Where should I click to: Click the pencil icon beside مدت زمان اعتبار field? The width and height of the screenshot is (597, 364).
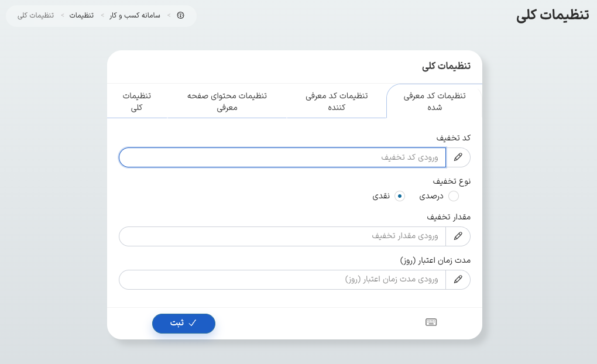coord(458,279)
